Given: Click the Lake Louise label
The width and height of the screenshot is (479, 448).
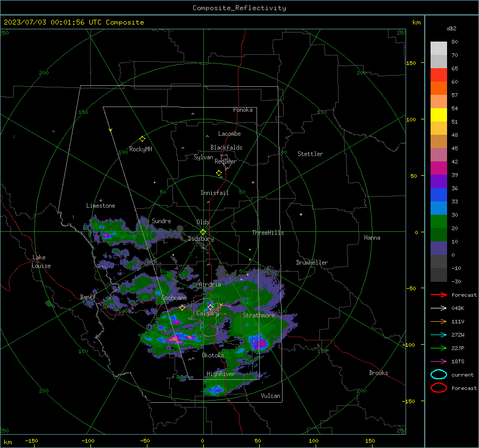Looking at the screenshot, I should point(41,262).
